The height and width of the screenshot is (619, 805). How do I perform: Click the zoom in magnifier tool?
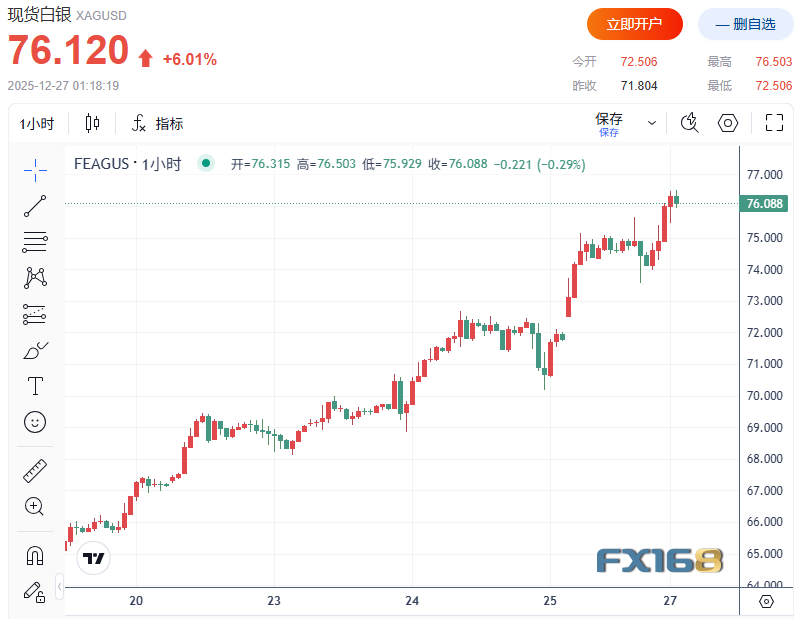(x=35, y=506)
